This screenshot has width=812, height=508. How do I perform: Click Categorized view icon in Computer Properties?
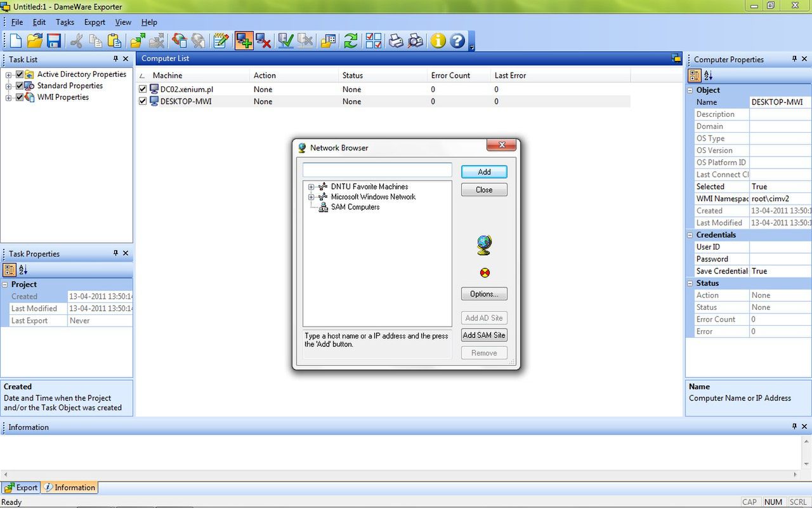[695, 76]
